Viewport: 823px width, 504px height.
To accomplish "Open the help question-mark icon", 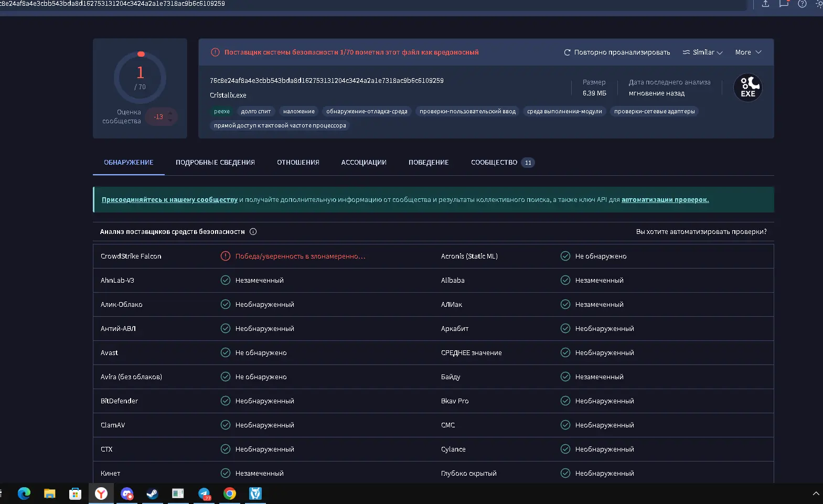I will 802,4.
